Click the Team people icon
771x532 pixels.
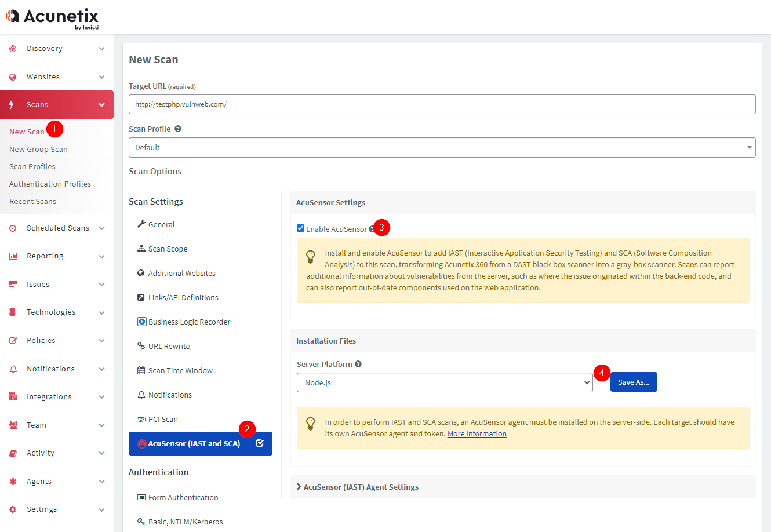coord(13,425)
